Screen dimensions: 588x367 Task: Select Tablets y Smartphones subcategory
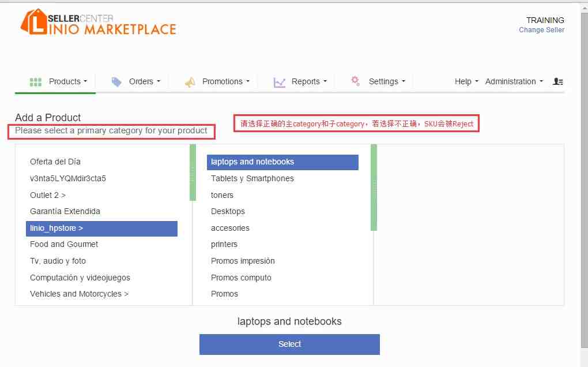point(252,178)
